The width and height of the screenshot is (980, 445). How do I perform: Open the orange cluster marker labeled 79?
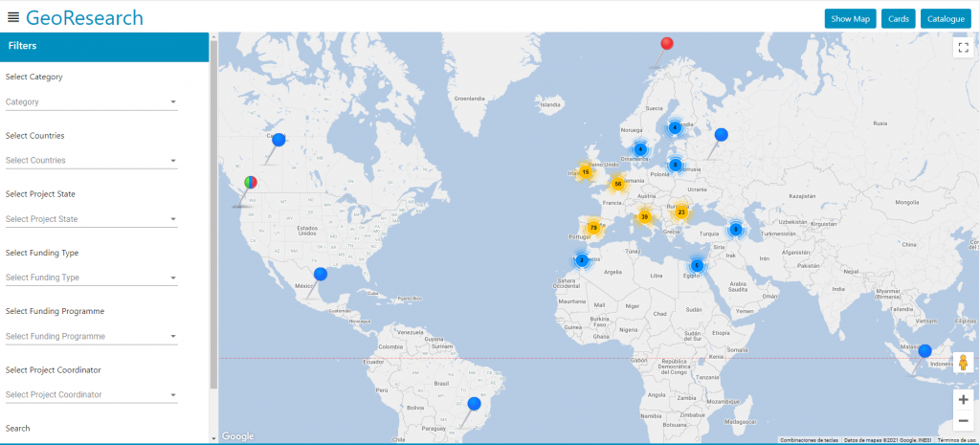coord(593,228)
